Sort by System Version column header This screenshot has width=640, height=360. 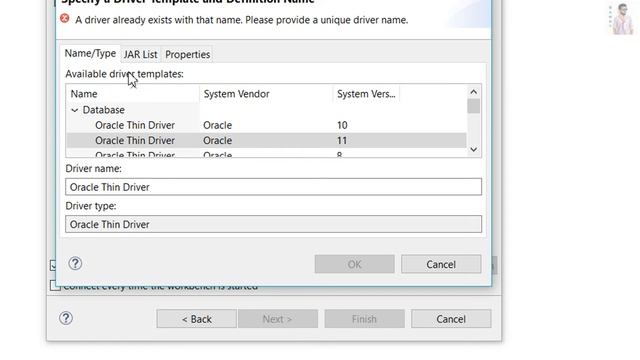coord(366,94)
